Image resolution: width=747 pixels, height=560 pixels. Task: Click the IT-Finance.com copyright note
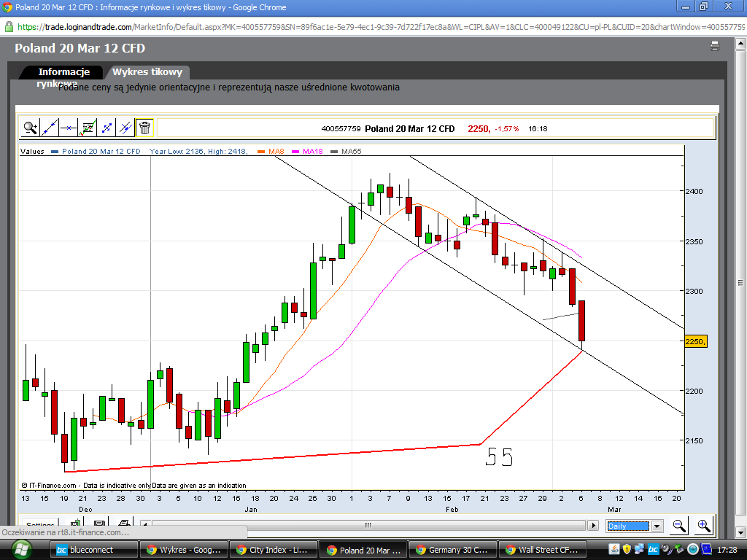coord(133,485)
